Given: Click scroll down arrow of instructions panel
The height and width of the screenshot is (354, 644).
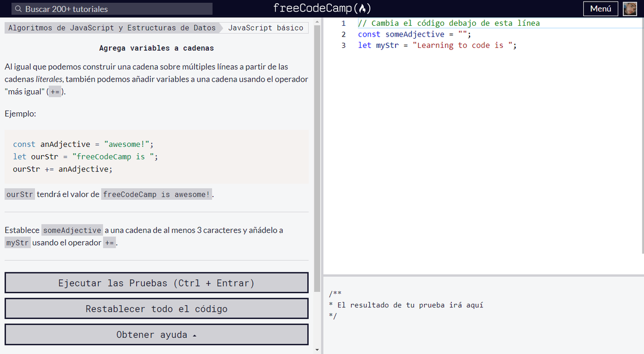Looking at the screenshot, I should (x=317, y=350).
